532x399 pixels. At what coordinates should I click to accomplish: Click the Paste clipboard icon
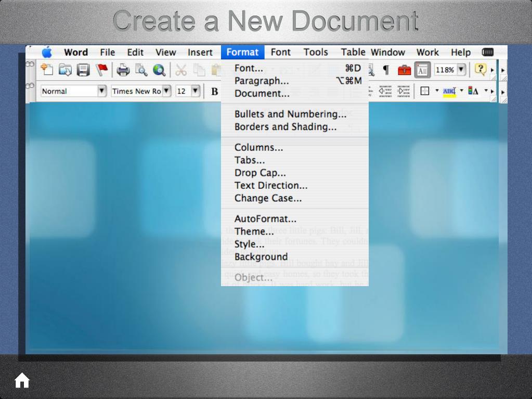click(216, 70)
